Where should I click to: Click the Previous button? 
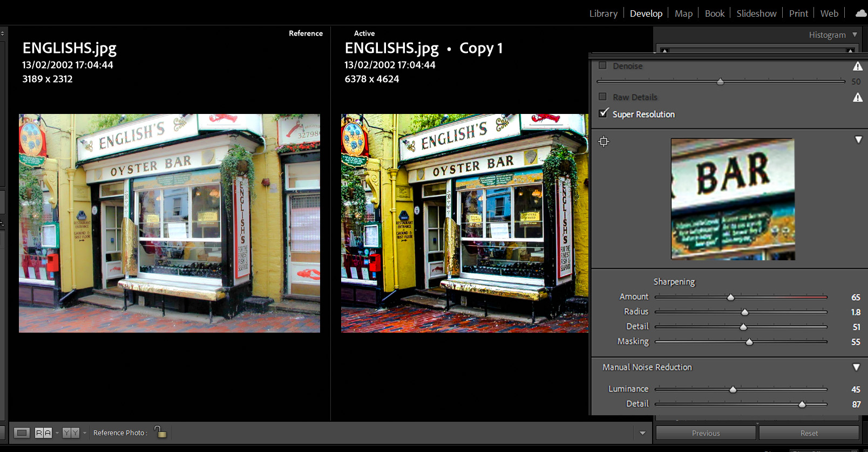point(706,433)
